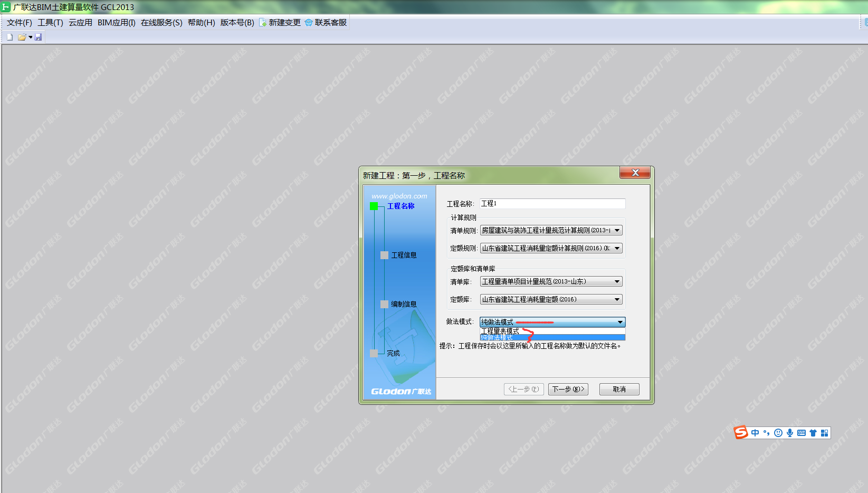Open the emoji smiley on the Sogou input bar

[x=778, y=433]
